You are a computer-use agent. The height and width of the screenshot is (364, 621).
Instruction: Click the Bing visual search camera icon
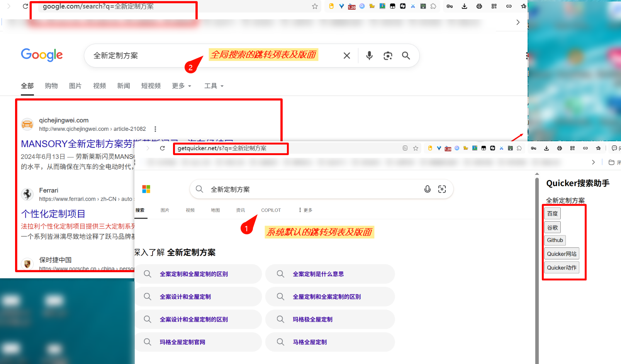coord(442,189)
